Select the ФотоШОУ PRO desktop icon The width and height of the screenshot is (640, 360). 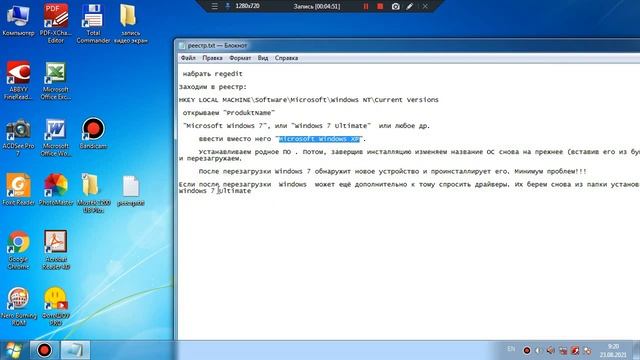tap(56, 306)
